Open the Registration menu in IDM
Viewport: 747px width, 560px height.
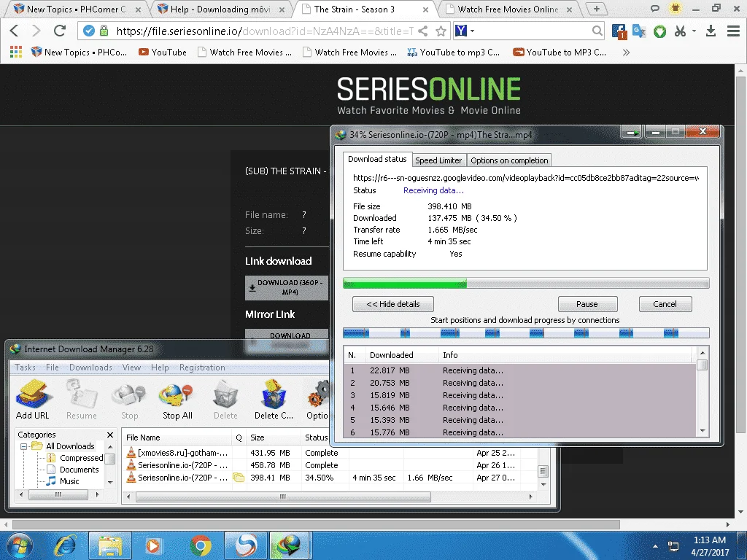[202, 367]
